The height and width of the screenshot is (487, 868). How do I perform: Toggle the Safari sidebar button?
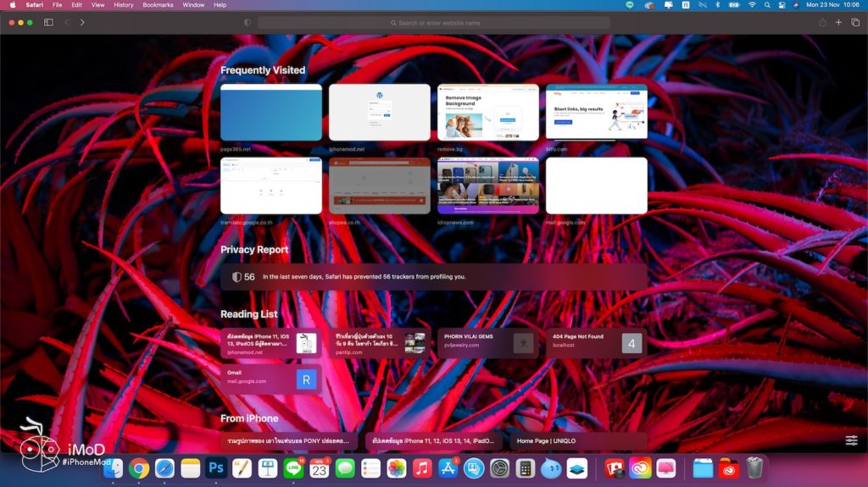48,22
